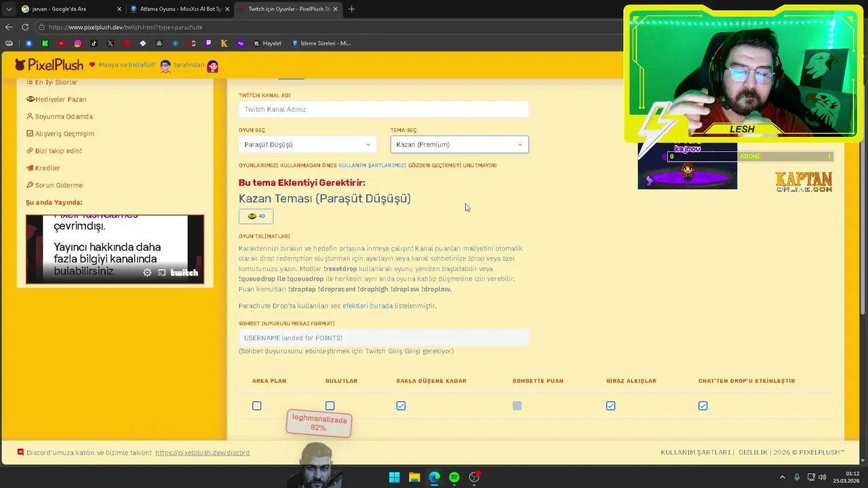Uncheck Biraz Alkışlar checkbox
Screen dimensions: 868x488
610,405
